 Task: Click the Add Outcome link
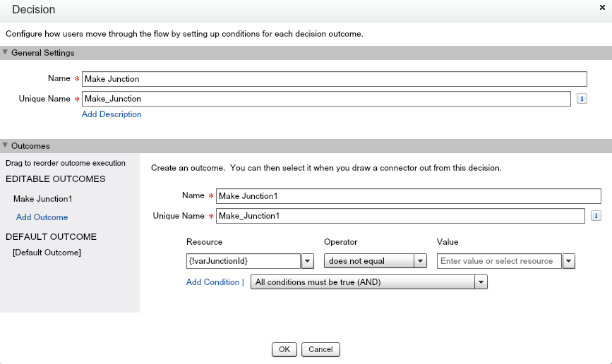click(42, 217)
